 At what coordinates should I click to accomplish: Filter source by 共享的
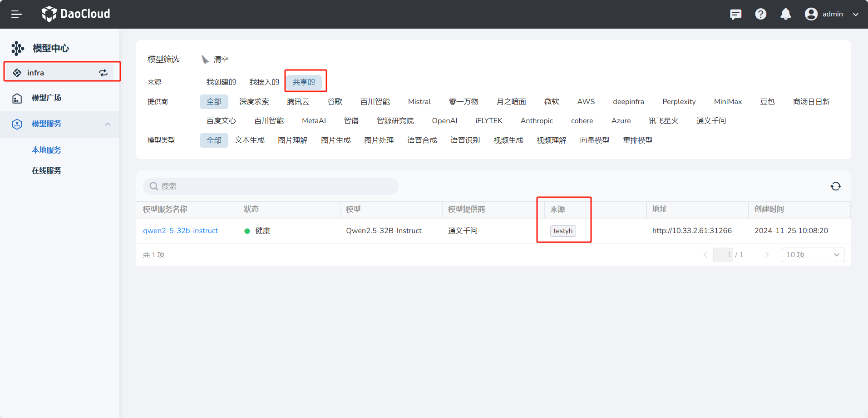304,82
